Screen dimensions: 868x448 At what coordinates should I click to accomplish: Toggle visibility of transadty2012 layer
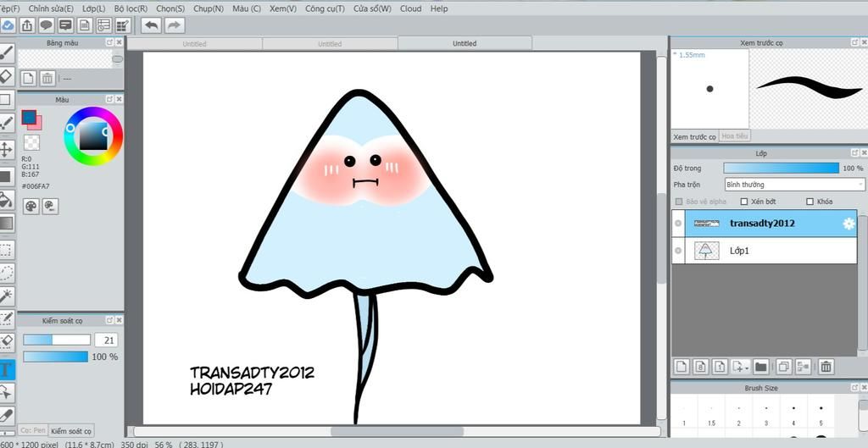point(678,224)
